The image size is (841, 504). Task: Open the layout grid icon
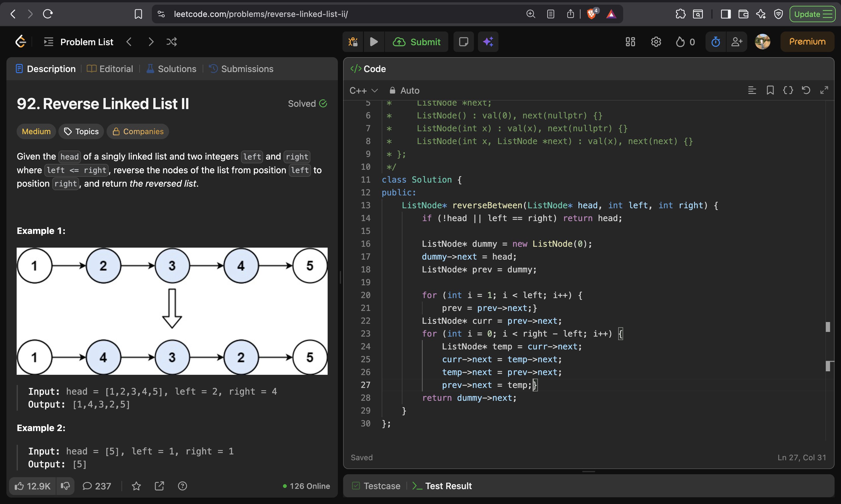pyautogui.click(x=630, y=42)
